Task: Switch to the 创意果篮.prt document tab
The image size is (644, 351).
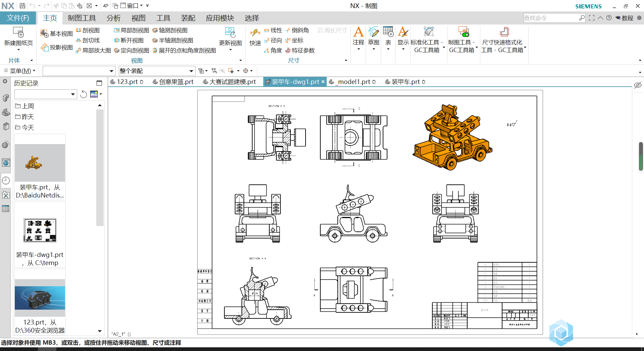Action: click(x=173, y=82)
